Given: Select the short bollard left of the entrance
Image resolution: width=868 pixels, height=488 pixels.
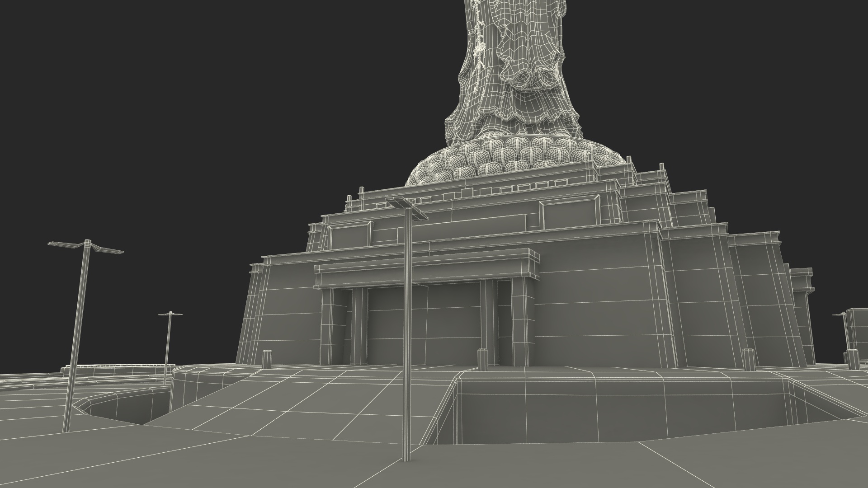Looking at the screenshot, I should coord(267,358).
